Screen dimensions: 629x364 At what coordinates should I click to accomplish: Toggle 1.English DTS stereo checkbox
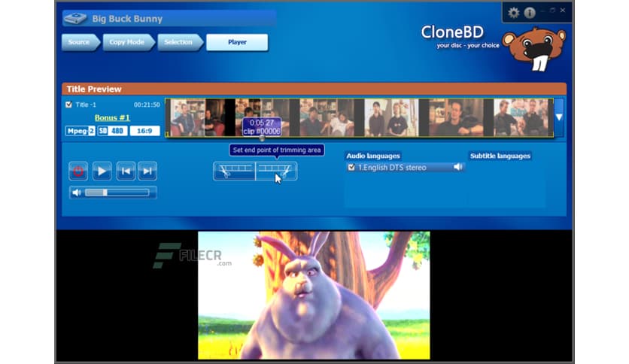tap(351, 167)
